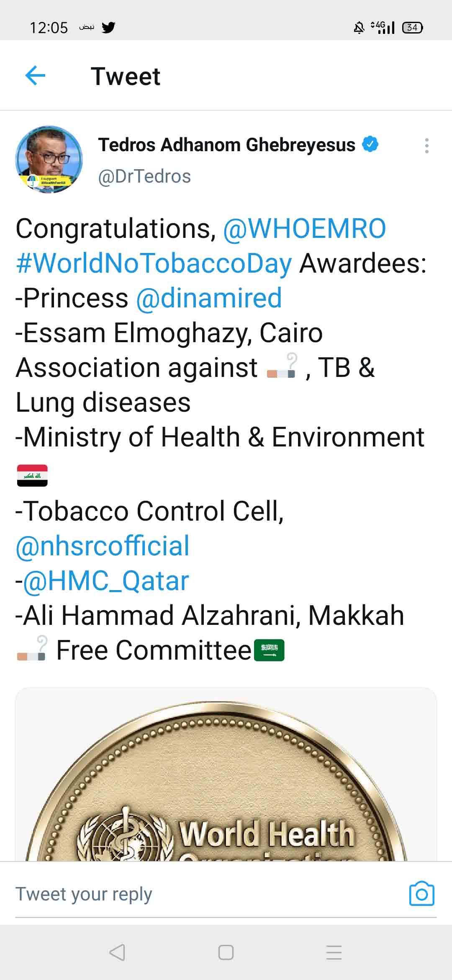
Task: Open the #WorldNoTobaccoDay hashtag
Action: [x=154, y=263]
